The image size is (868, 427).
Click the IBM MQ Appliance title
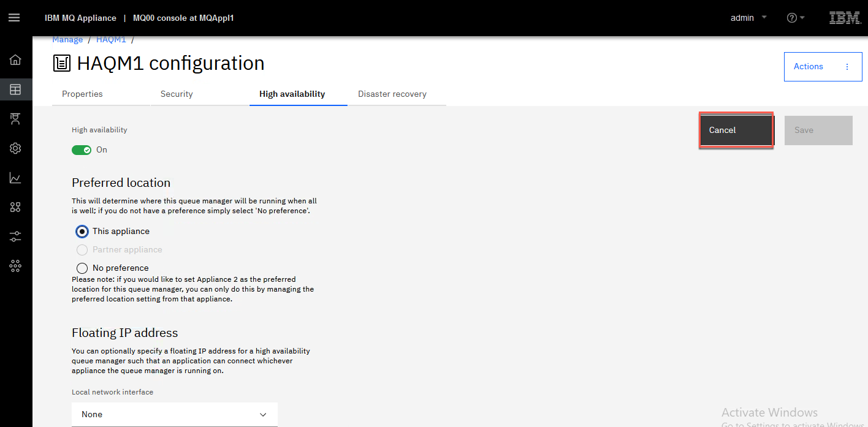pyautogui.click(x=80, y=18)
